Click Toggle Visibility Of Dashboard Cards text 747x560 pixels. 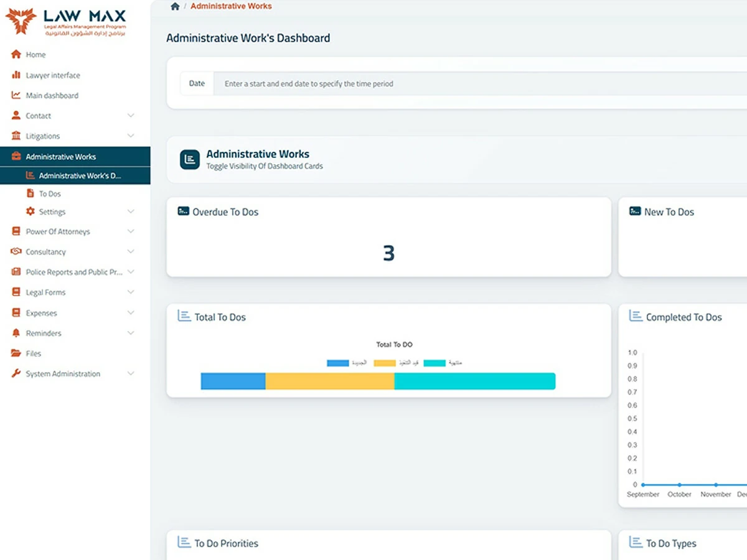pos(265,166)
